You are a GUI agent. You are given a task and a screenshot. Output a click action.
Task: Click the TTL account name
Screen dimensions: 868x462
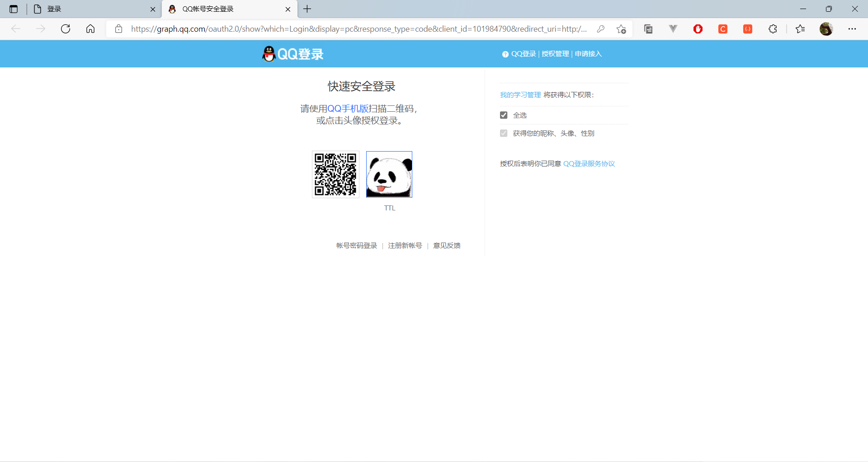tap(390, 208)
